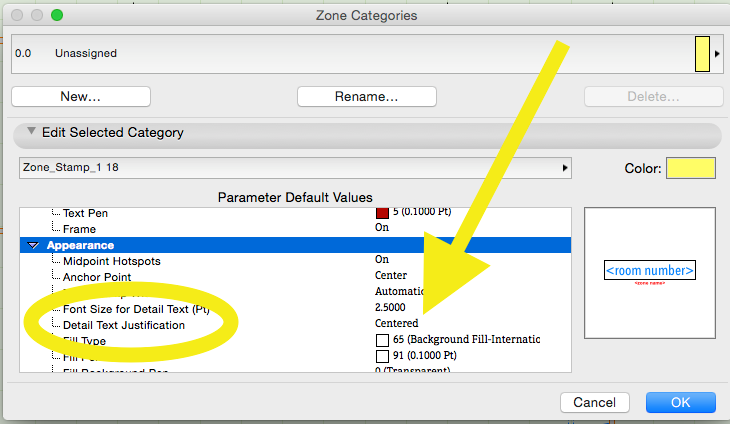Click the green zoom window button
The height and width of the screenshot is (424, 730).
pyautogui.click(x=56, y=15)
